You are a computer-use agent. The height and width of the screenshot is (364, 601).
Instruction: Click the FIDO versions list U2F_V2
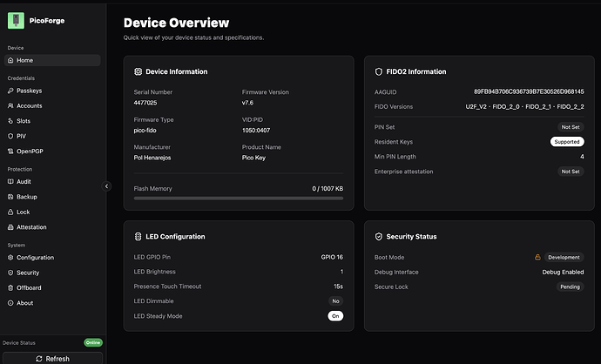pyautogui.click(x=524, y=106)
